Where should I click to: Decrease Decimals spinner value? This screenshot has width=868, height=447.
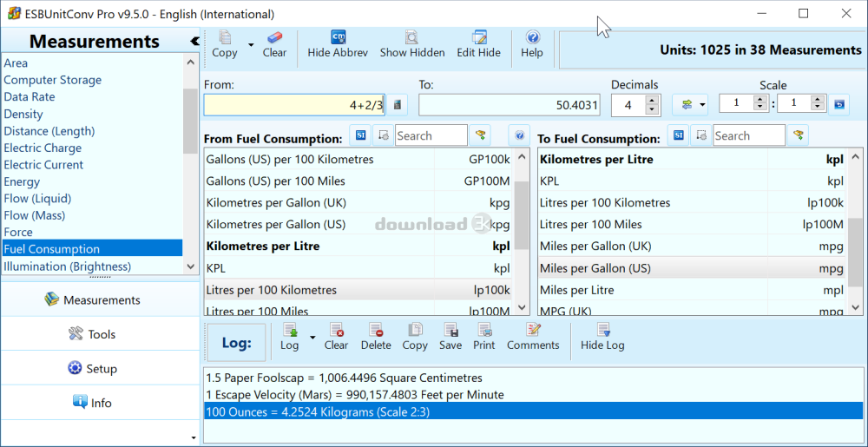653,110
